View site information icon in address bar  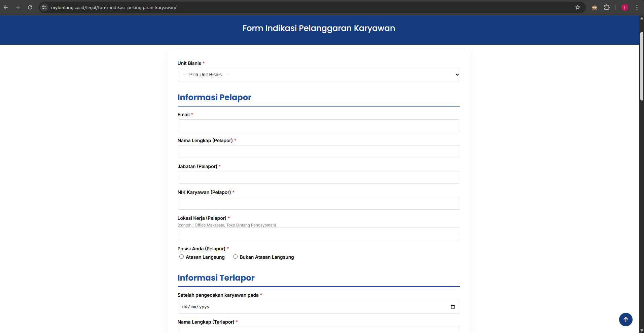[44, 7]
